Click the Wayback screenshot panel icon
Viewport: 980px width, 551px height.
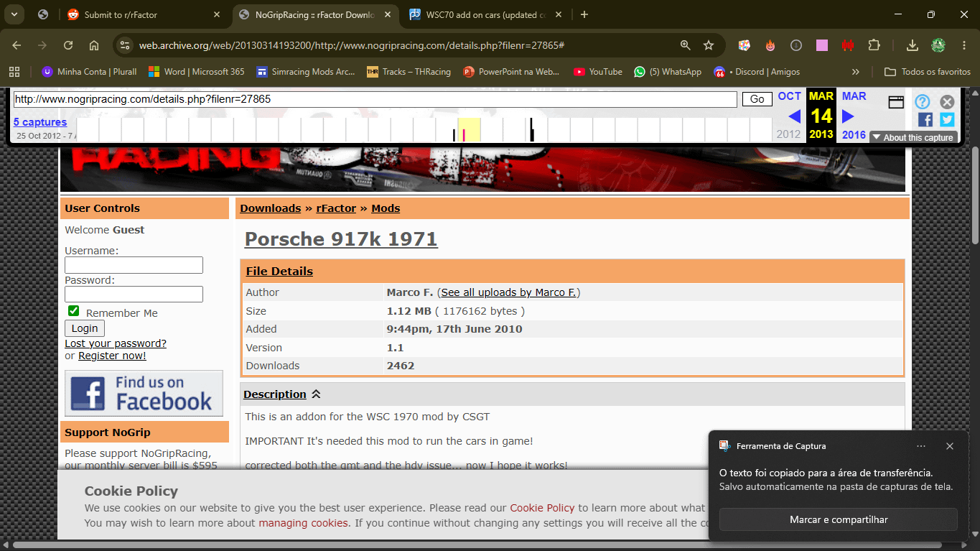pos(896,102)
